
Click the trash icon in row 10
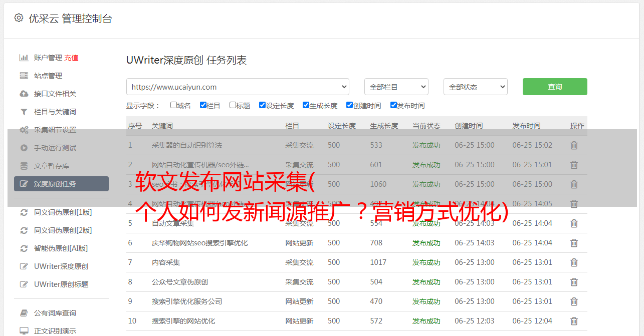coord(574,321)
